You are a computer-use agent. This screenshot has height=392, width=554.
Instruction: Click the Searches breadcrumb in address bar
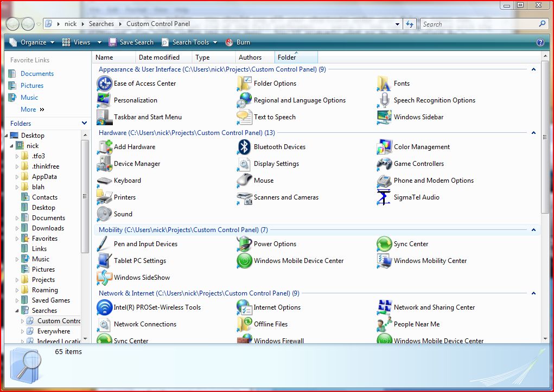tap(101, 24)
